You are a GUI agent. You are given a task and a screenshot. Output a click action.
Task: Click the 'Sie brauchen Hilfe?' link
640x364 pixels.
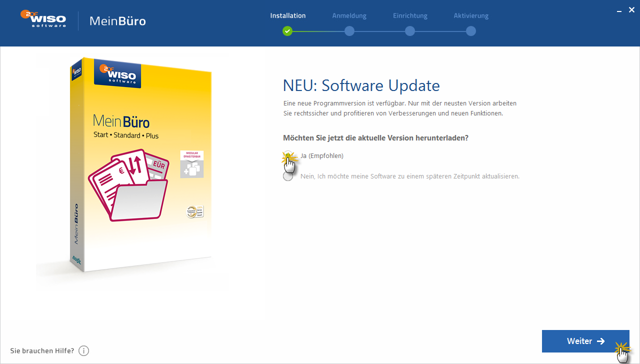click(x=42, y=351)
